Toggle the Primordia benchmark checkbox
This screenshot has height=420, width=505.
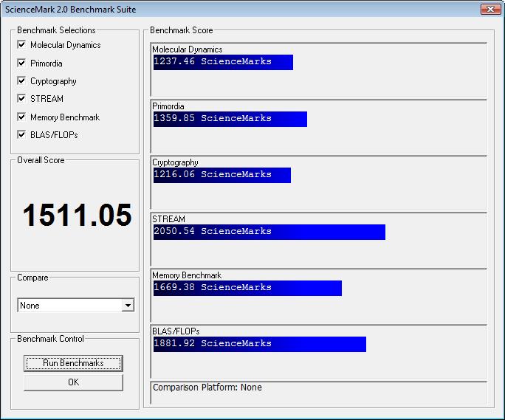(x=21, y=63)
